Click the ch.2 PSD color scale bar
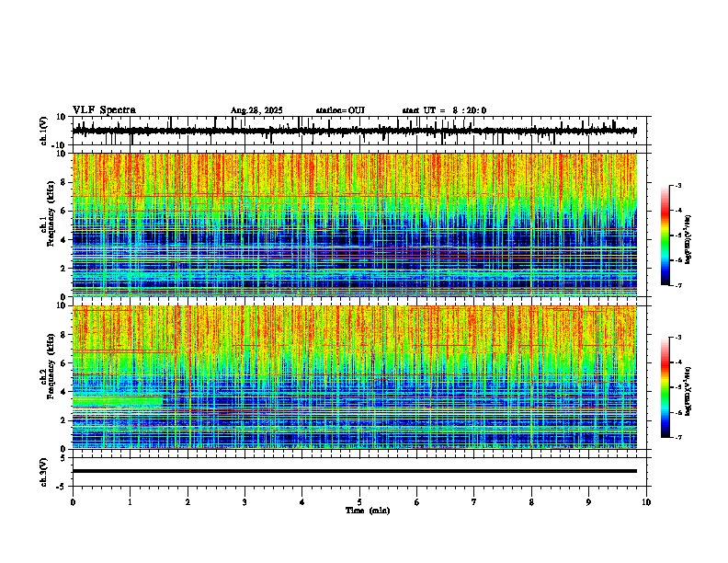The width and height of the screenshot is (728, 563). point(665,387)
